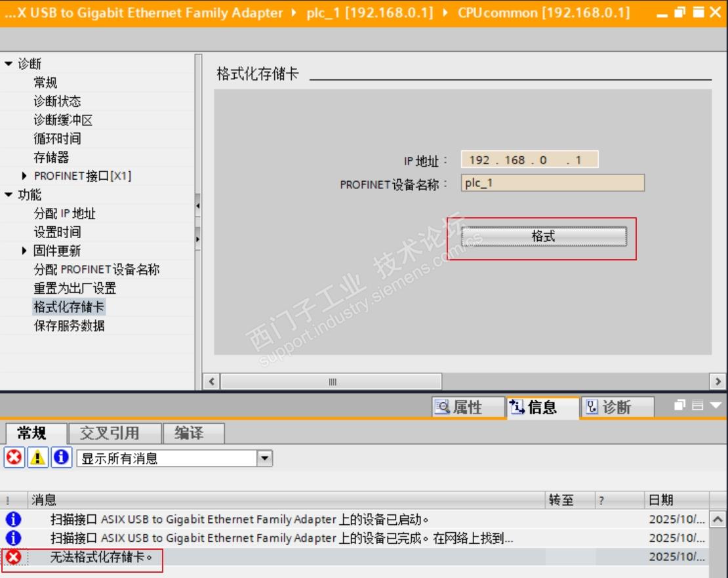Expand the PROFINET接口[X1] node
728x578 pixels.
[24, 175]
